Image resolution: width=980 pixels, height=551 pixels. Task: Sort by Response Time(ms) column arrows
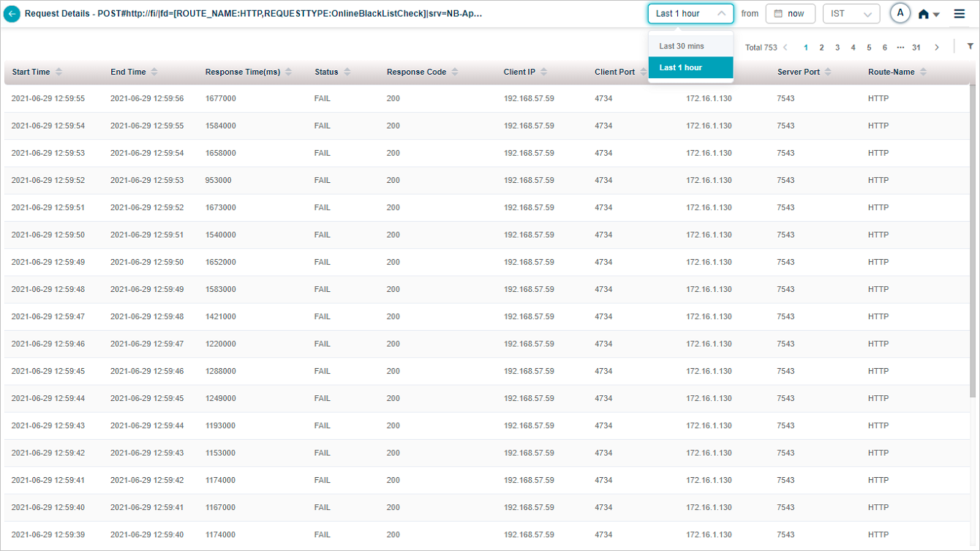pos(289,72)
